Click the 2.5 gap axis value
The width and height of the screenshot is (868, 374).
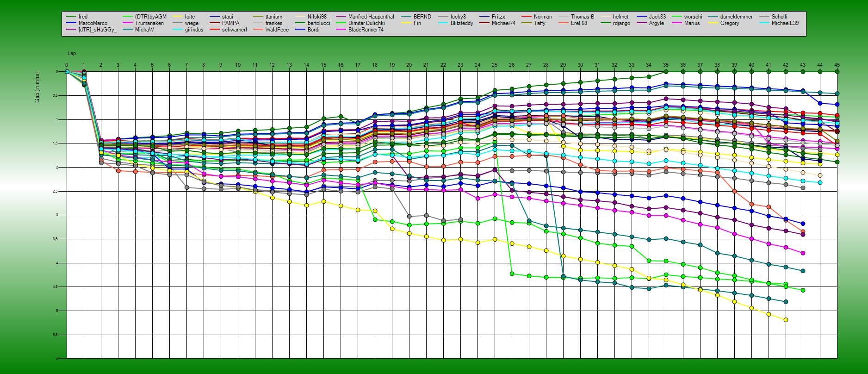[55, 191]
